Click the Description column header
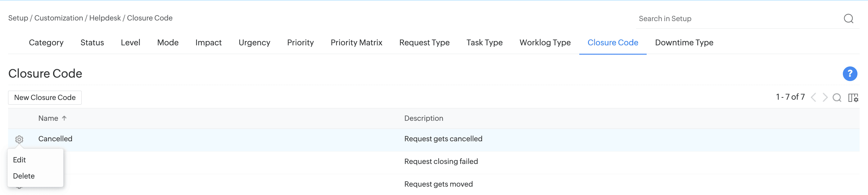Image resolution: width=868 pixels, height=195 pixels. coord(423,118)
